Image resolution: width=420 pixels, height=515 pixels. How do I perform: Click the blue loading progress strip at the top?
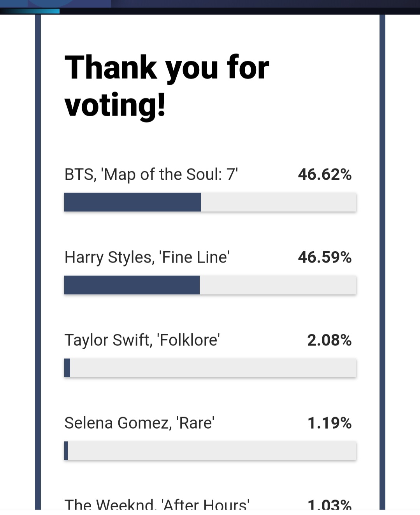[x=30, y=11]
